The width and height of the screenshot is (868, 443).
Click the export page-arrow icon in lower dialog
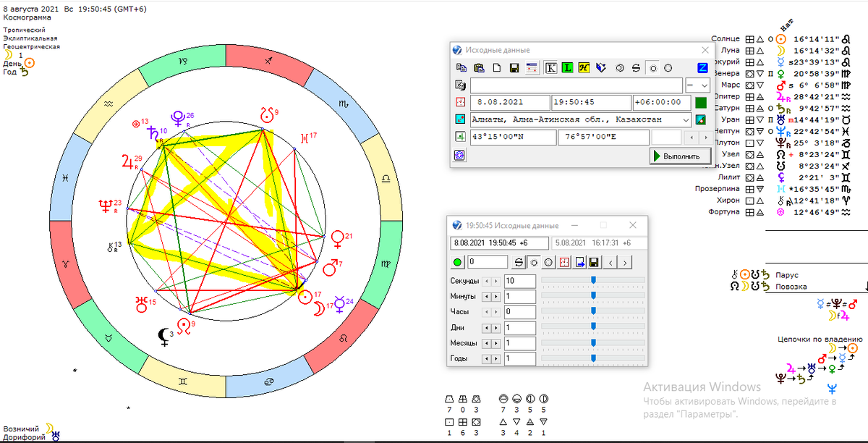(x=579, y=262)
